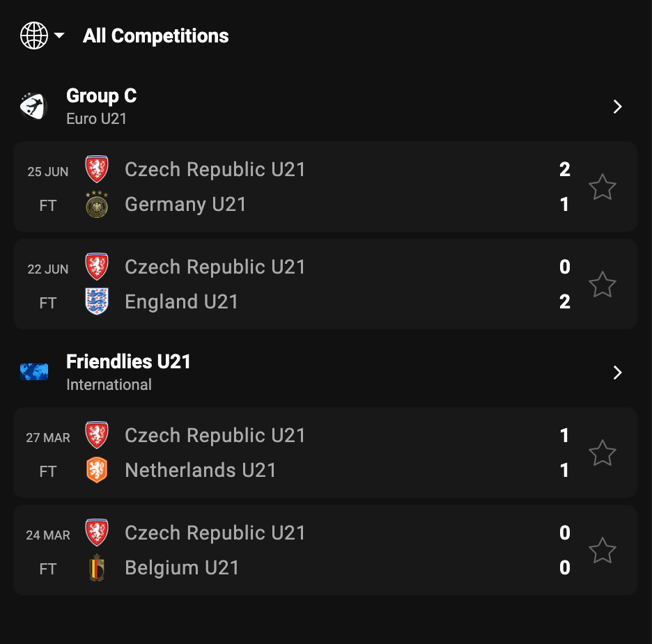
Task: Click the Euro U21 competition logo
Action: pyautogui.click(x=33, y=106)
